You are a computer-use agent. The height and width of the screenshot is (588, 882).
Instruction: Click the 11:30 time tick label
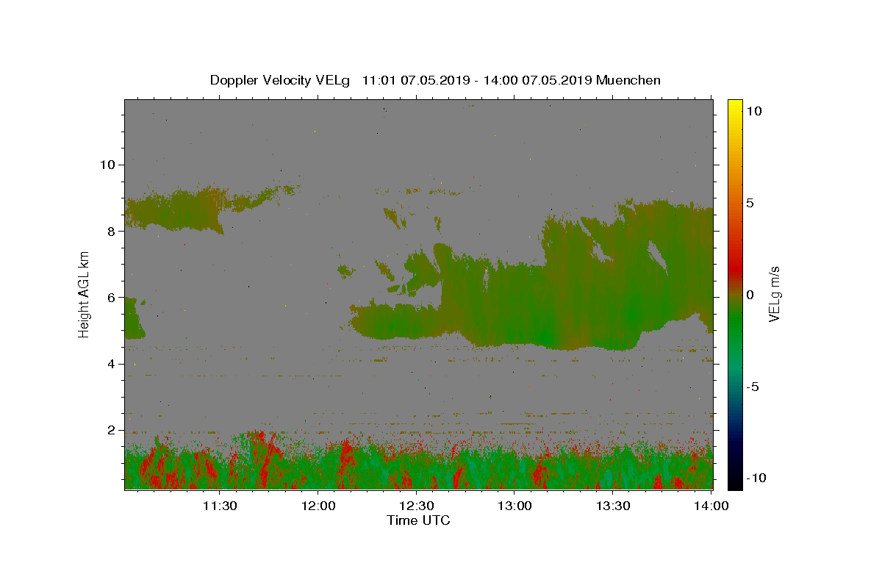pyautogui.click(x=219, y=506)
